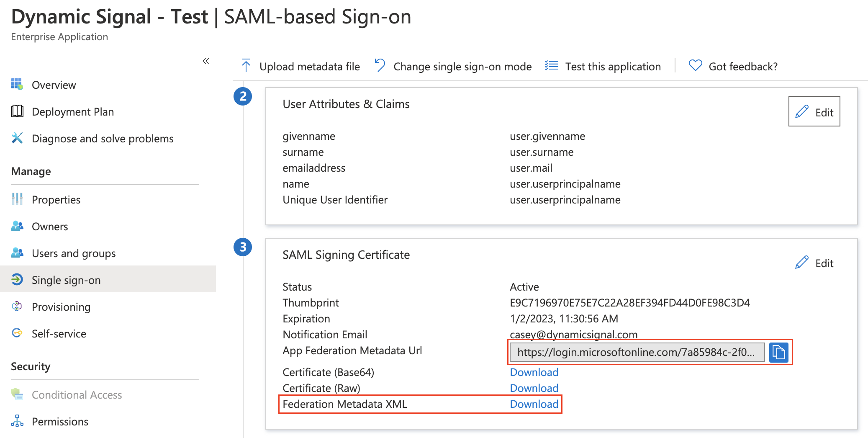Screen dimensions: 868x438
Task: Download Certificate (Raw)
Action: (534, 388)
